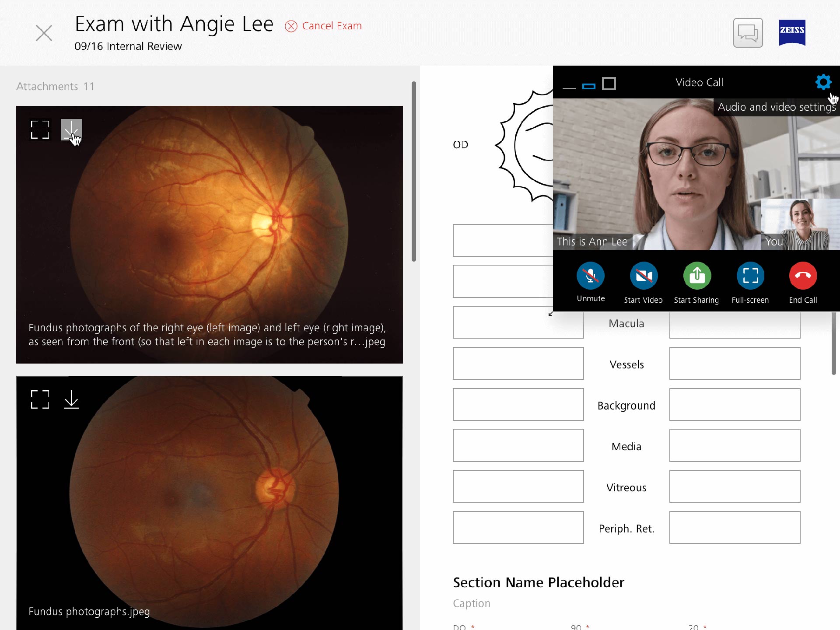Screen dimensions: 840x630
Task: Click the ZEISS logo
Action: click(x=792, y=32)
